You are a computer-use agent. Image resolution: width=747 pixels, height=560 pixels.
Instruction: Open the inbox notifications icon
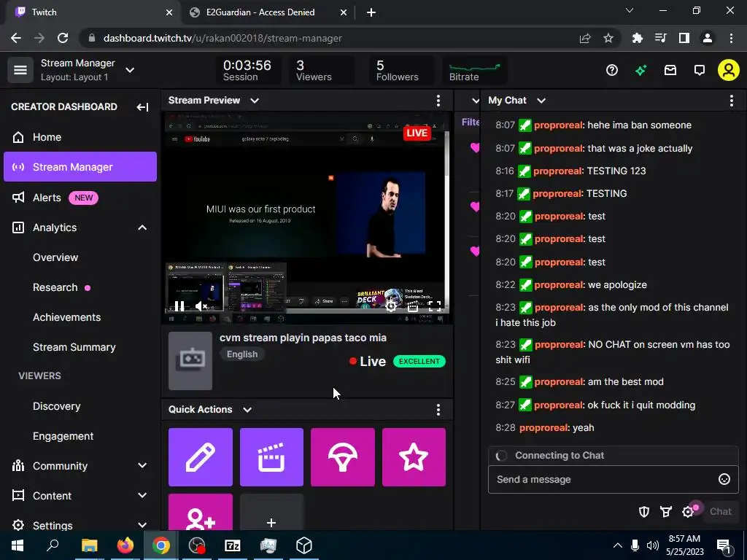point(670,71)
